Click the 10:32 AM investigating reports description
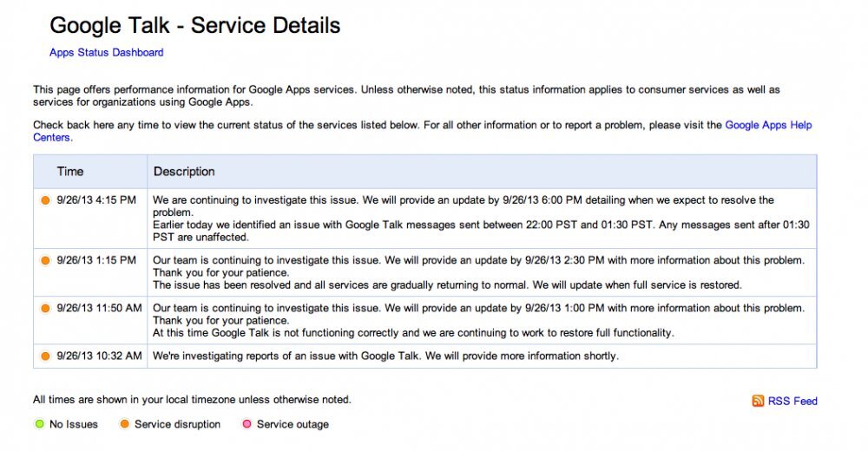The height and width of the screenshot is (451, 868). tap(385, 356)
